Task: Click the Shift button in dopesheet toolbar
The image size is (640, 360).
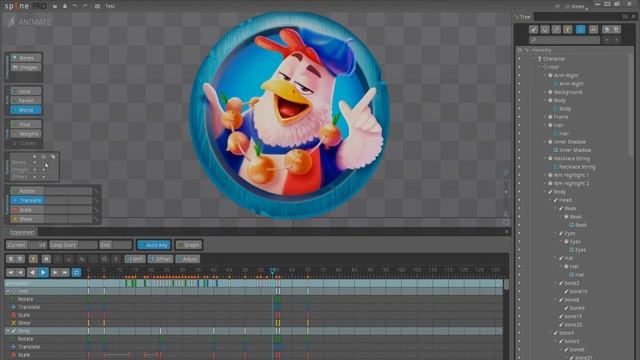Action: pos(135,259)
